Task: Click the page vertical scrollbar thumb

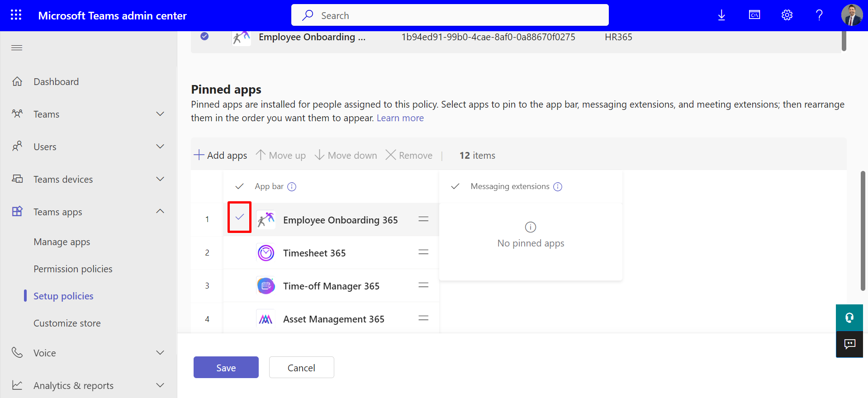Action: click(x=863, y=231)
